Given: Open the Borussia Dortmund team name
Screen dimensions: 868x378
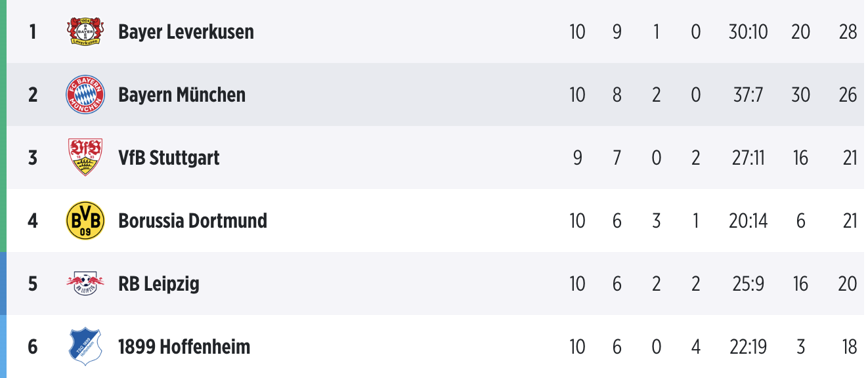Looking at the screenshot, I should tap(192, 220).
